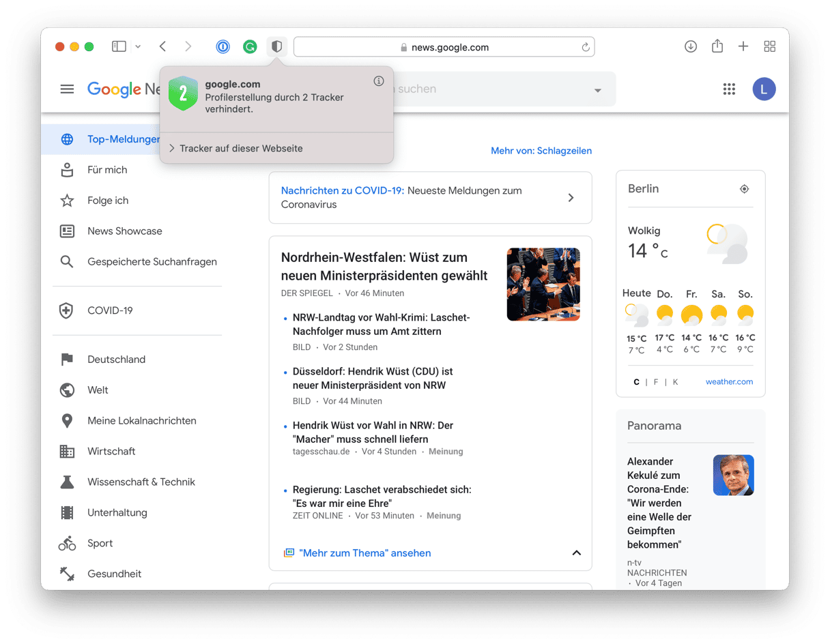This screenshot has height=644, width=830.
Task: Show Safari downloads
Action: [x=691, y=46]
